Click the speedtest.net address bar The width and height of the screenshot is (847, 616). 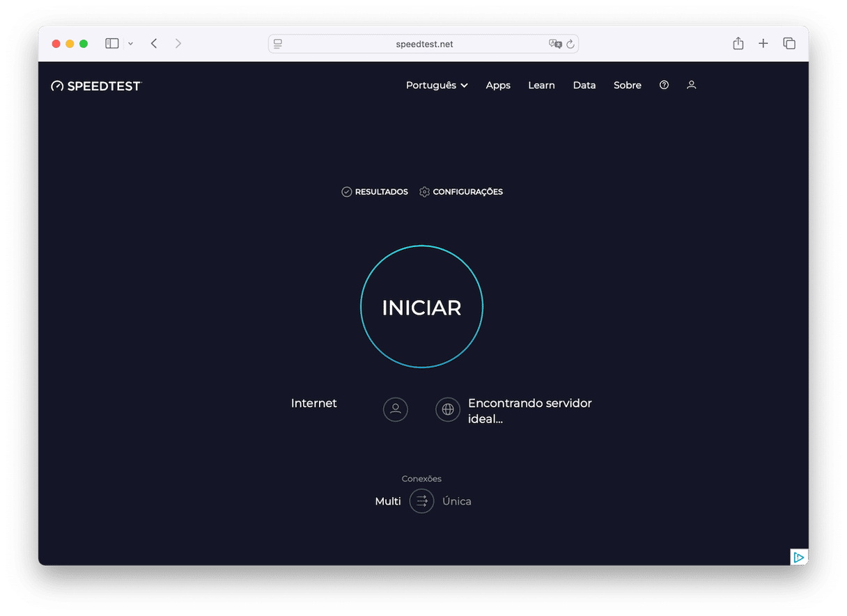tap(423, 44)
